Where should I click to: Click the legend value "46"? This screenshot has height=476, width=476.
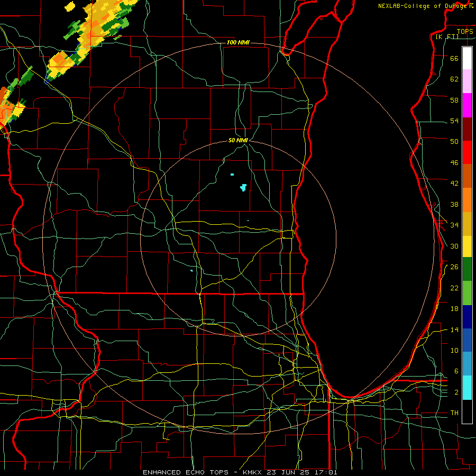point(454,163)
